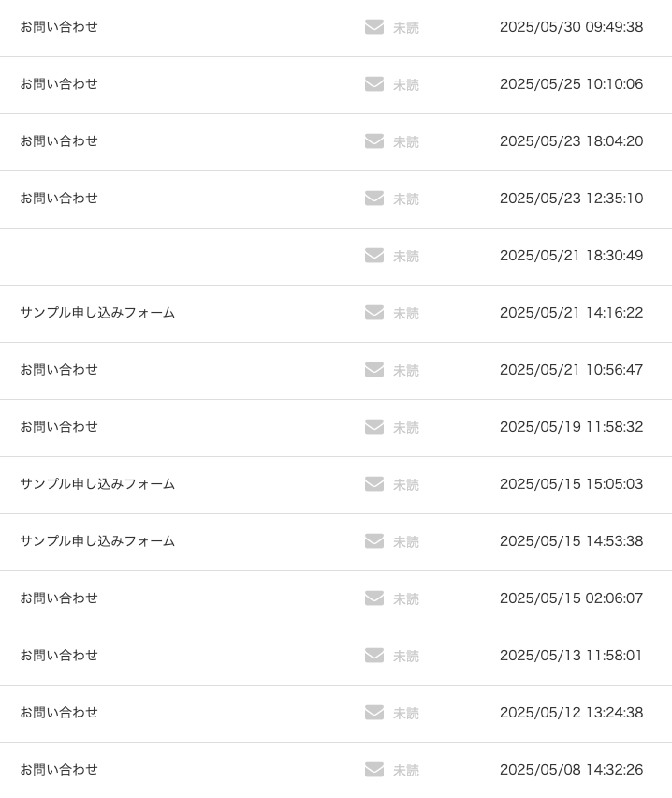The width and height of the screenshot is (672, 798).
Task: Open the お問い合わせ entry dated 2025/05/12
Action: click(x=59, y=713)
